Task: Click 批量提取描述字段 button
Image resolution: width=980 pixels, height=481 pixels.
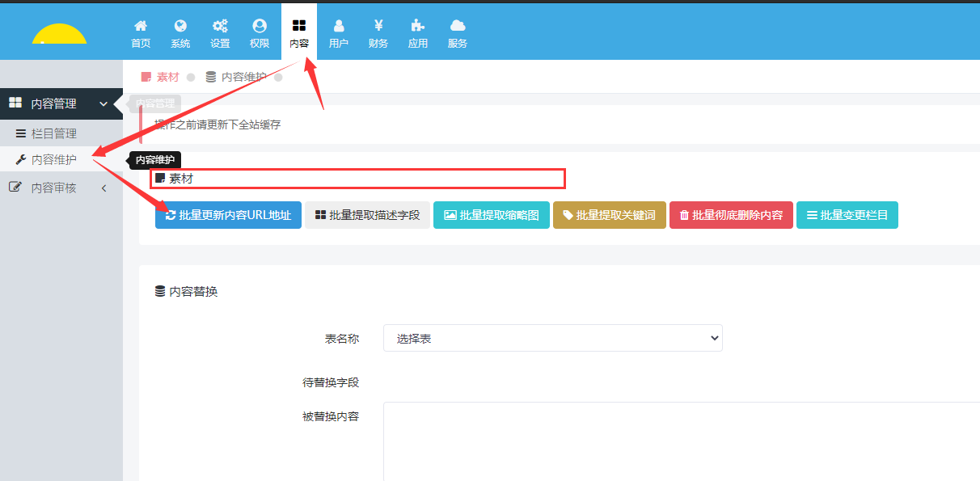Action: pyautogui.click(x=367, y=215)
